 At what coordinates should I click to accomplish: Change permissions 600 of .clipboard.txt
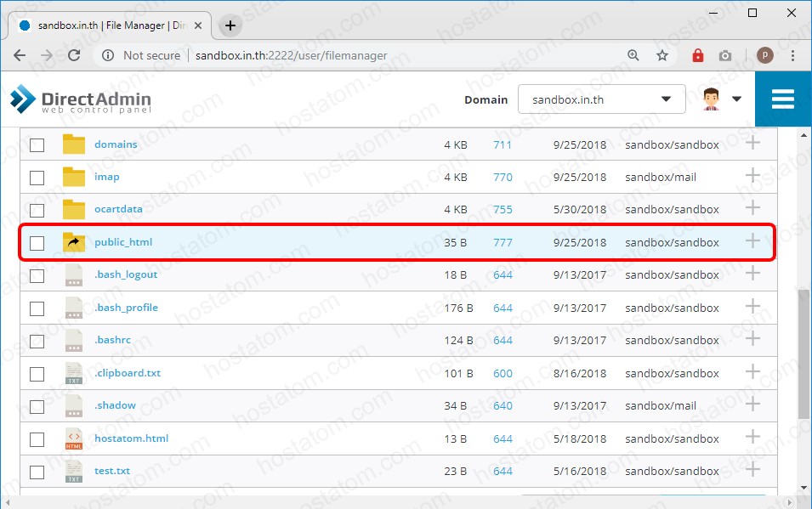503,374
